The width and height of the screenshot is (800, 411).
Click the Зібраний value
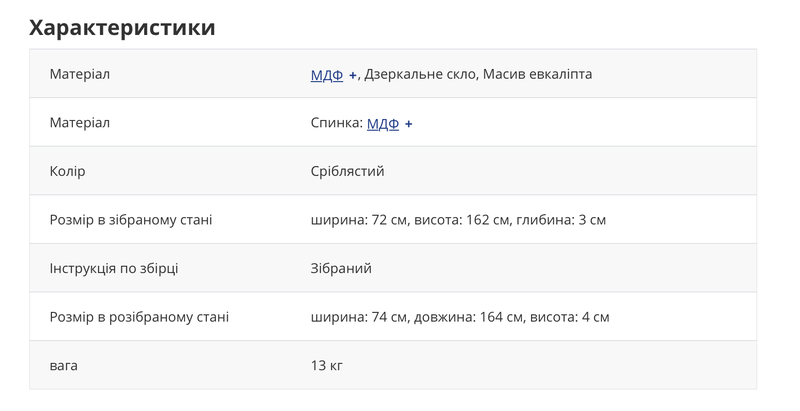(x=341, y=268)
